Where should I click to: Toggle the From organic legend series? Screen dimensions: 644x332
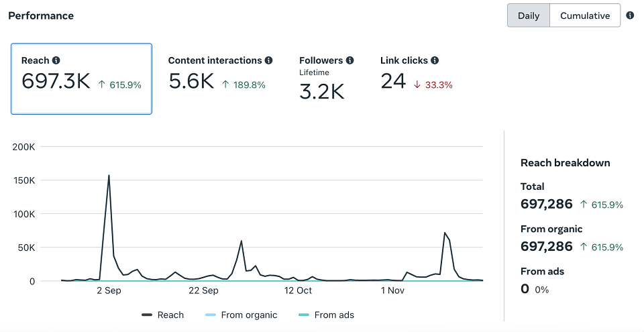pos(241,315)
